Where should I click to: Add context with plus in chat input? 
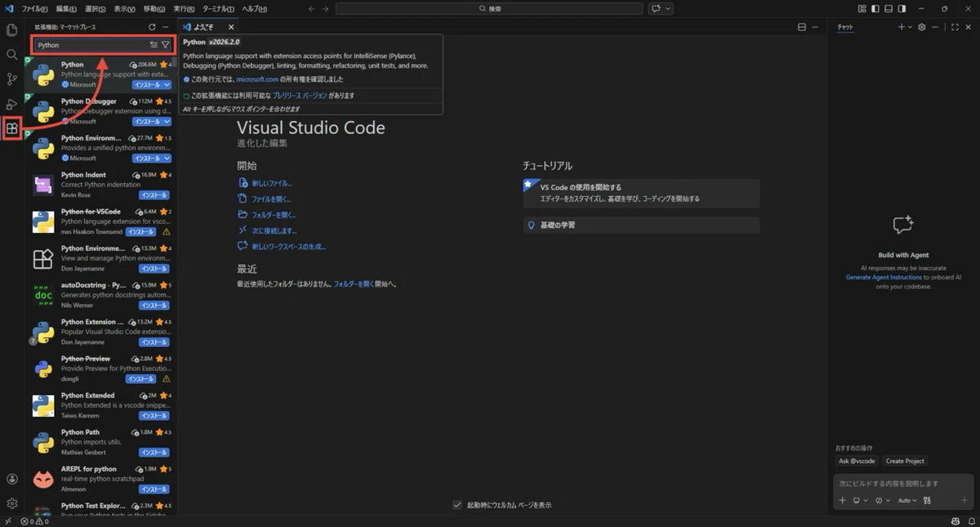tap(843, 500)
